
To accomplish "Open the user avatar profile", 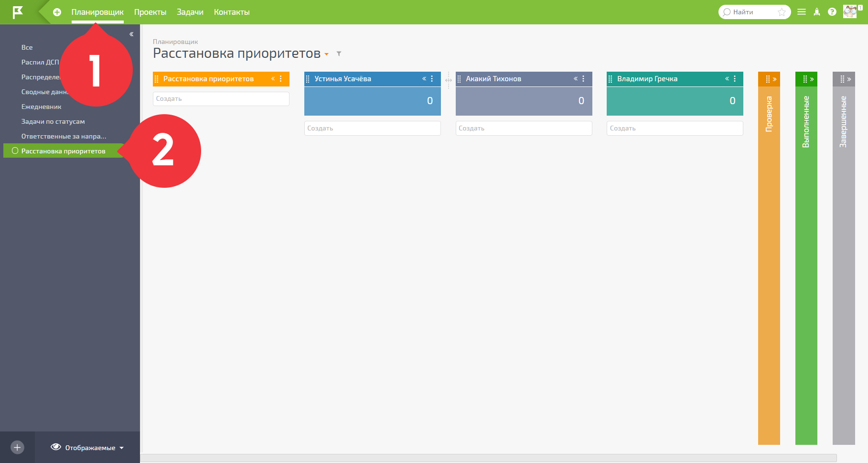I will pos(850,11).
